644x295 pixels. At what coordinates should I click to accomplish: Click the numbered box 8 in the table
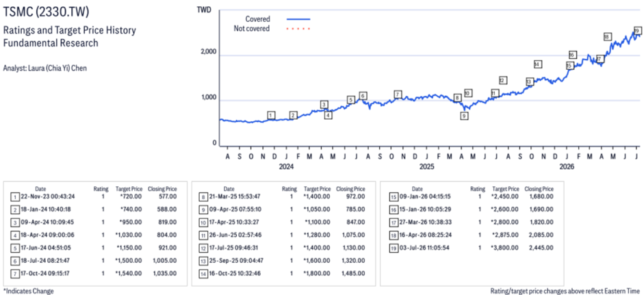point(203,197)
